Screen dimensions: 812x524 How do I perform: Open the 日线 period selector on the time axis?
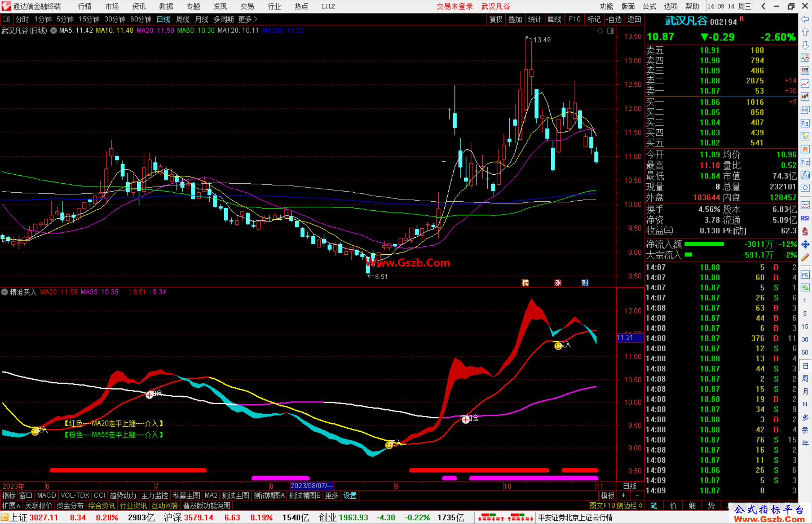tap(630, 486)
